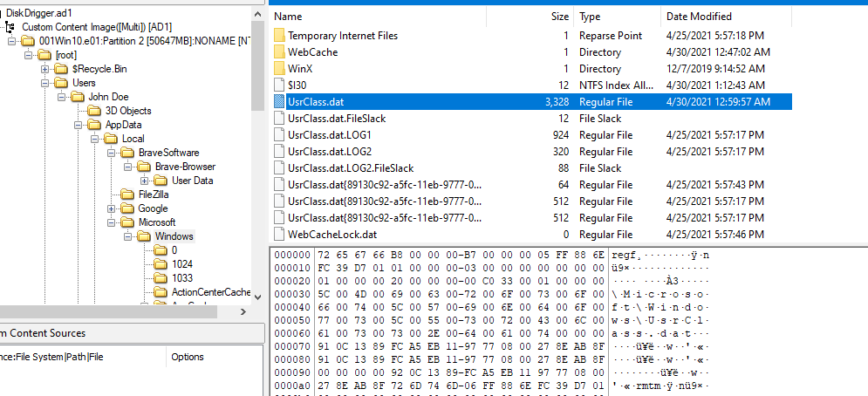Click the WebCache folder icon in file list
This screenshot has width=868, height=396.
tap(280, 52)
